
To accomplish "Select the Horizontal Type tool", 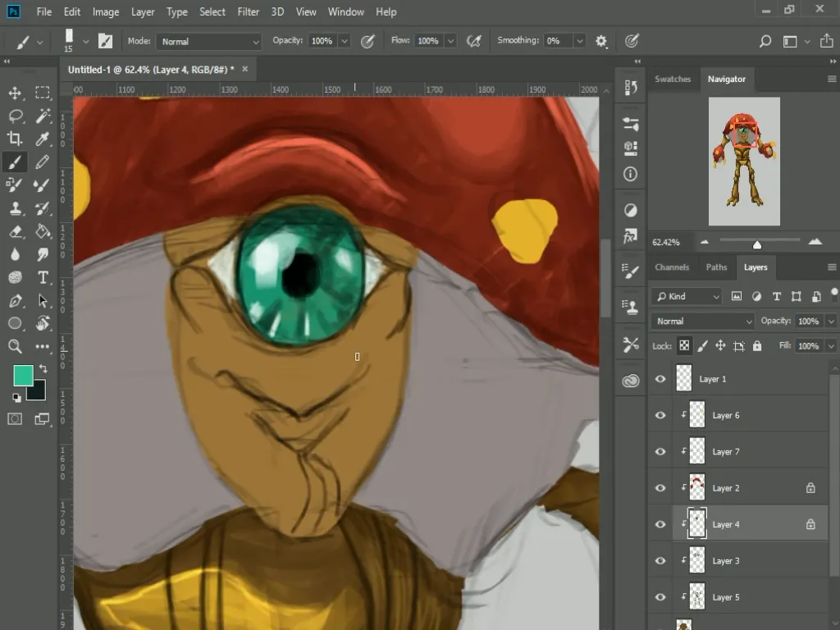I will pos(43,277).
